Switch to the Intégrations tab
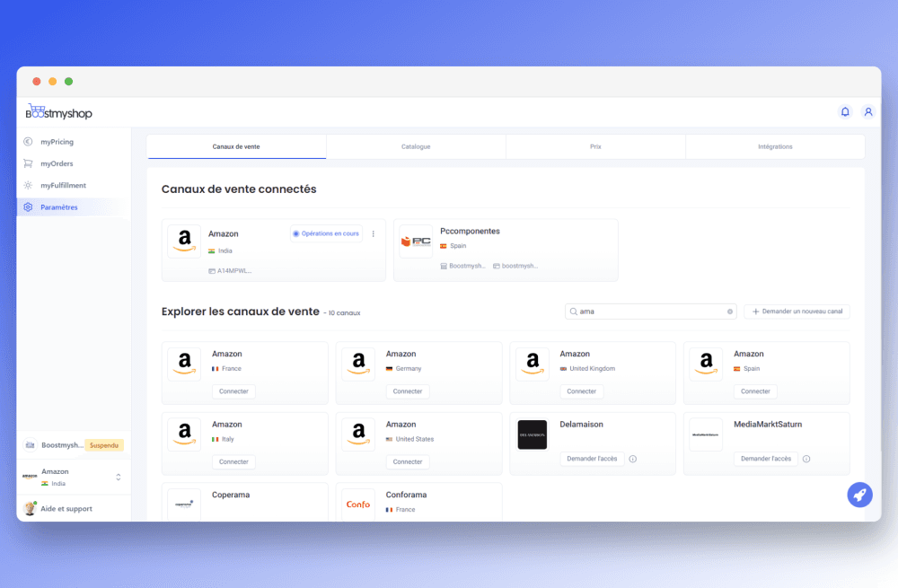This screenshot has height=588, width=898. [776, 146]
